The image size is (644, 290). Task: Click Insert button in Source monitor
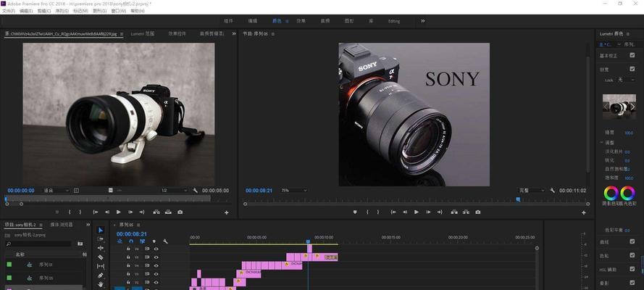156,212
